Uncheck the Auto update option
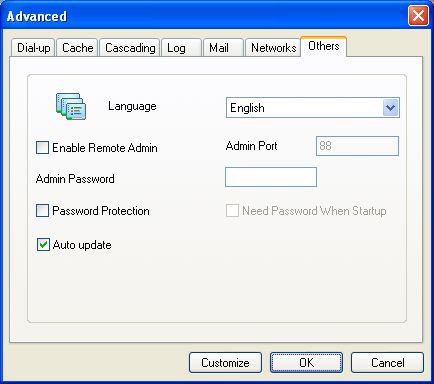 43,245
